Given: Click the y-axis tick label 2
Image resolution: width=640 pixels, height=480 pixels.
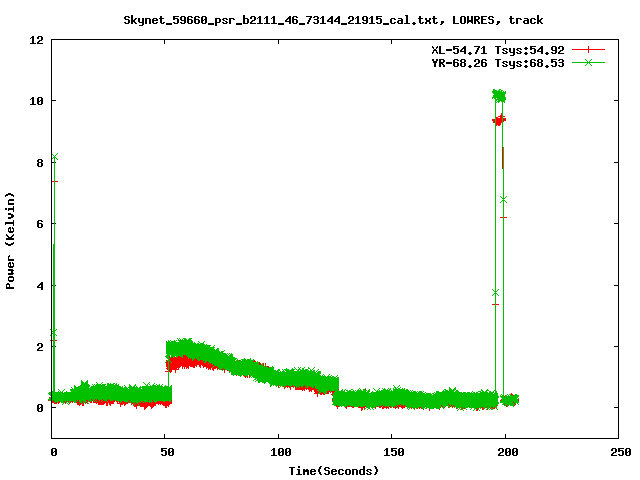Looking at the screenshot, I should [x=40, y=347].
